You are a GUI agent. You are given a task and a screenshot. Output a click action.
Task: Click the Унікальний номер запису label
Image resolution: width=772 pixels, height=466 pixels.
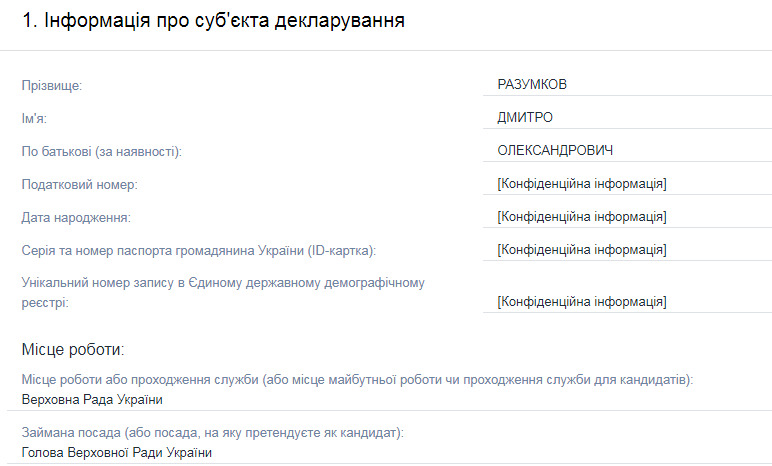click(223, 293)
